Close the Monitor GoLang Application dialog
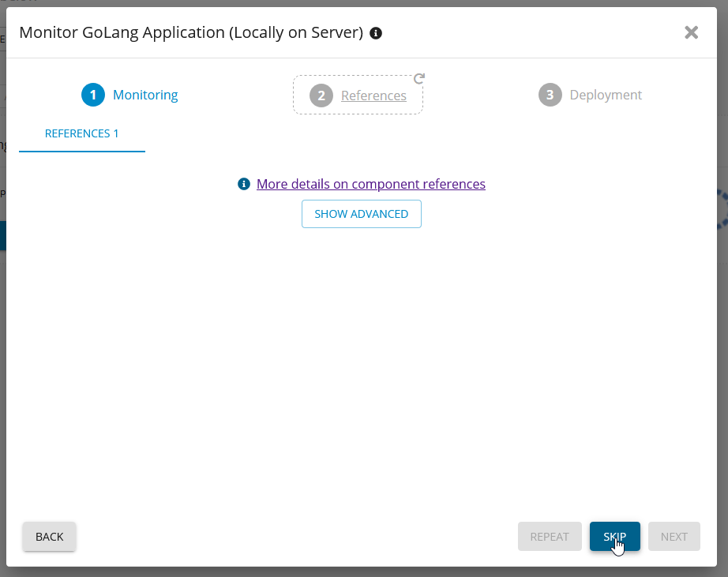 [691, 32]
